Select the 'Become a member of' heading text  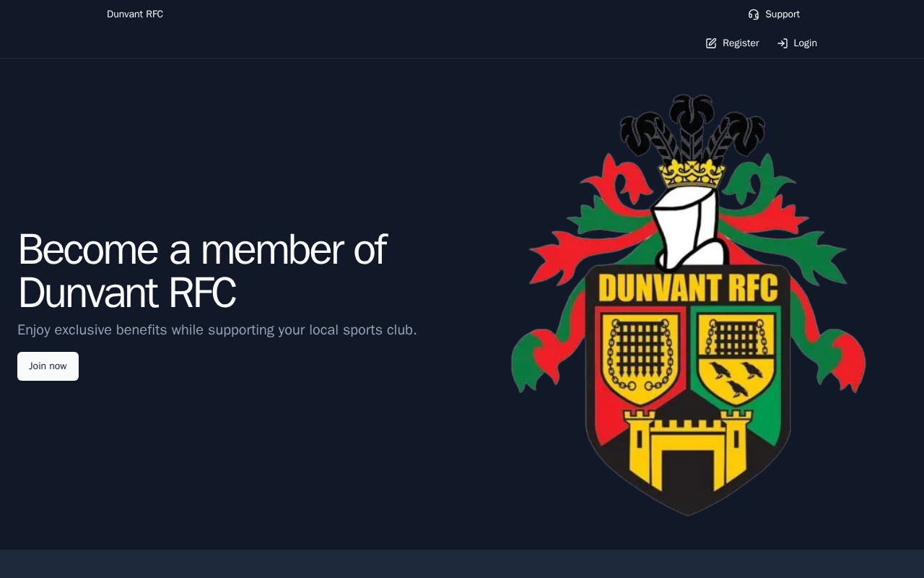coord(202,250)
